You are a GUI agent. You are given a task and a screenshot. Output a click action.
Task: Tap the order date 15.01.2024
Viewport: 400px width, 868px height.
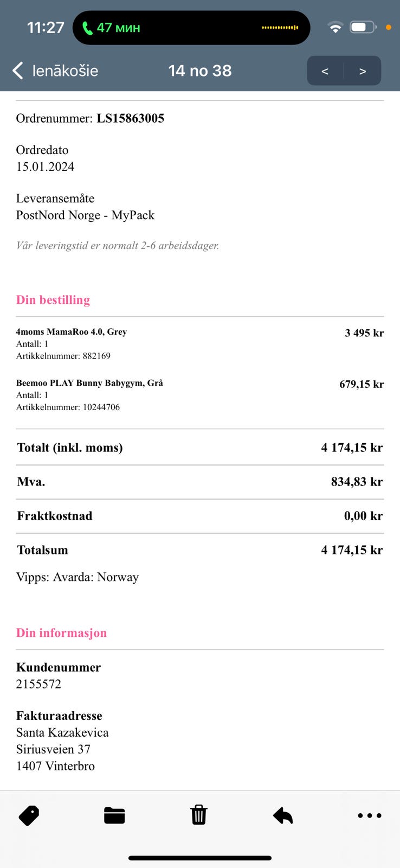45,167
